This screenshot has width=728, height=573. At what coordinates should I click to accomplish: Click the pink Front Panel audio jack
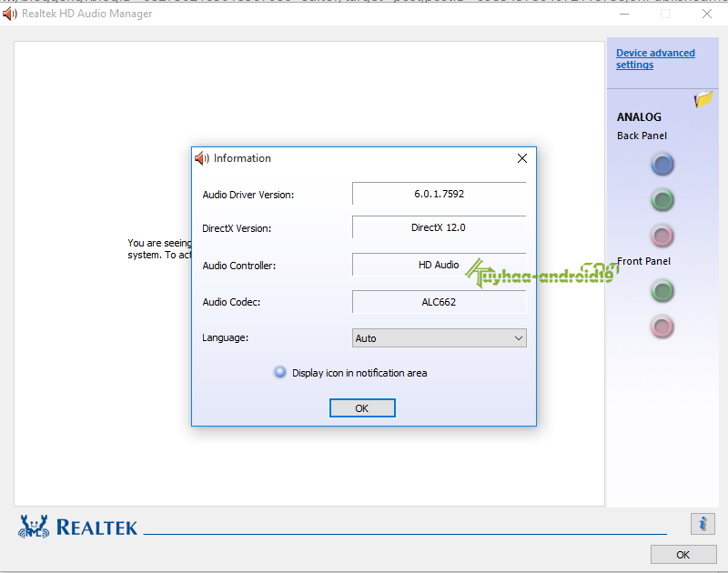tap(662, 327)
